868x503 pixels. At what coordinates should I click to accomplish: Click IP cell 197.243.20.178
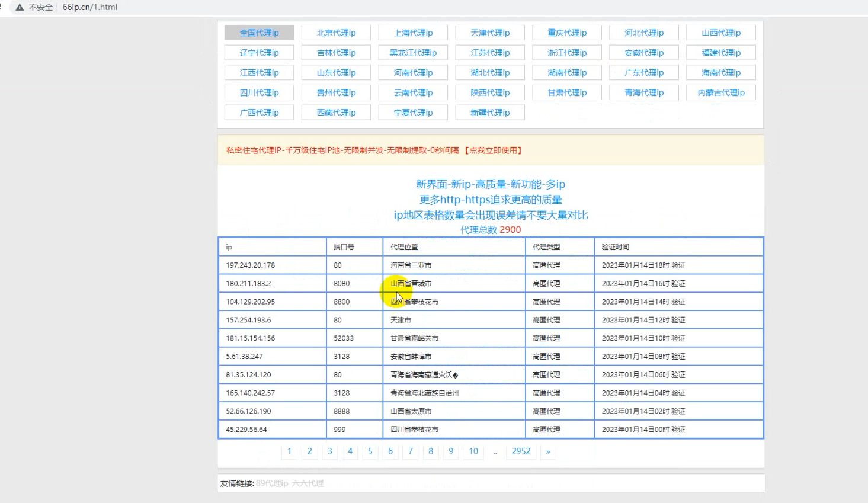[273, 265]
